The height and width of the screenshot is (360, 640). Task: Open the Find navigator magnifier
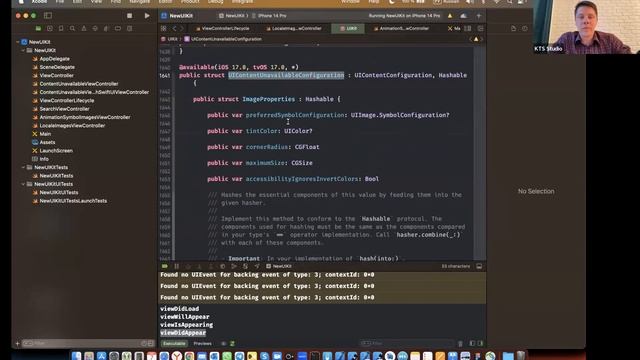pos(72,29)
